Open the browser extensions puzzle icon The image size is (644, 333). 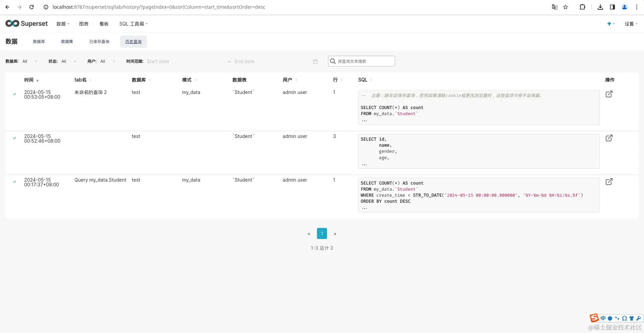[582, 7]
